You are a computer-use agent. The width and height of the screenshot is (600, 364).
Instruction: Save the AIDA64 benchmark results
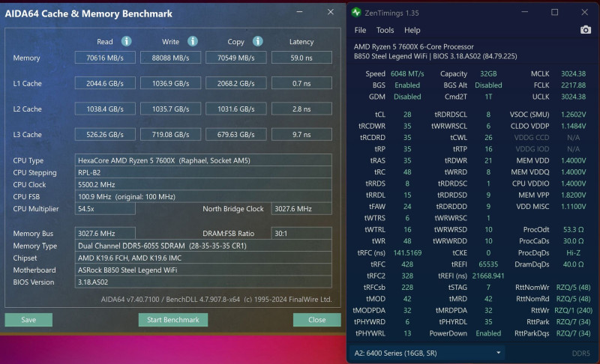point(28,320)
